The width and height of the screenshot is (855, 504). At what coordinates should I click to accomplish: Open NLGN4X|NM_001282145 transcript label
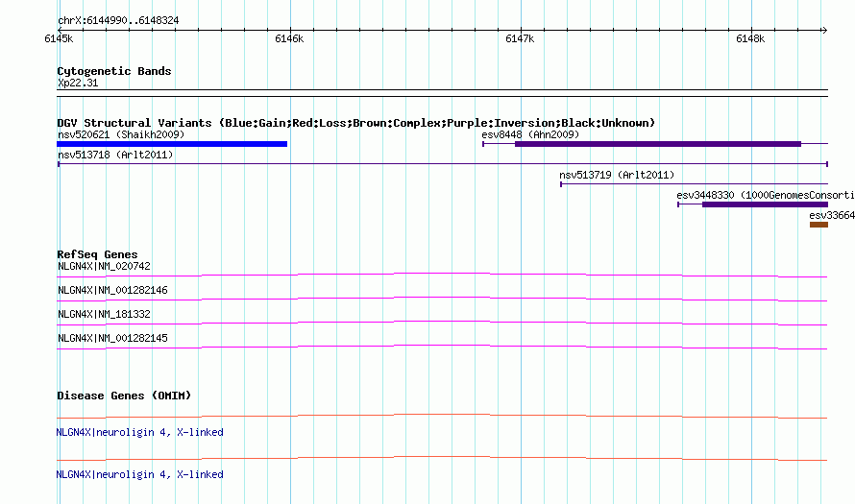(112, 338)
